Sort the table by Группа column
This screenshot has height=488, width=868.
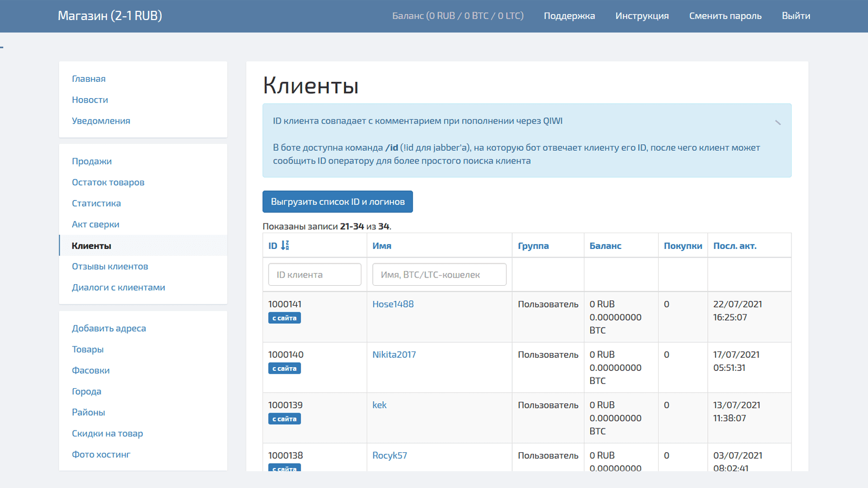[x=533, y=246]
